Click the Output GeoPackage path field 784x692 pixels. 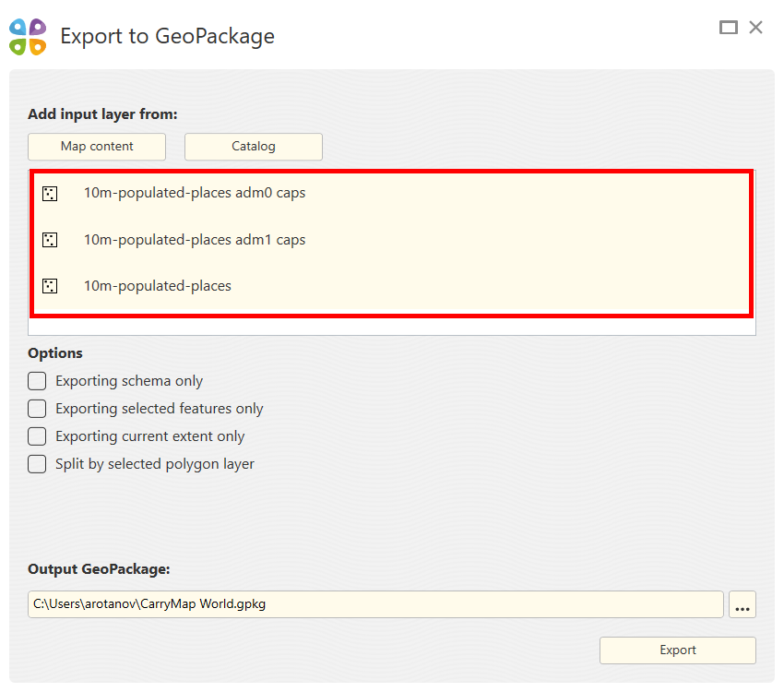[375, 604]
